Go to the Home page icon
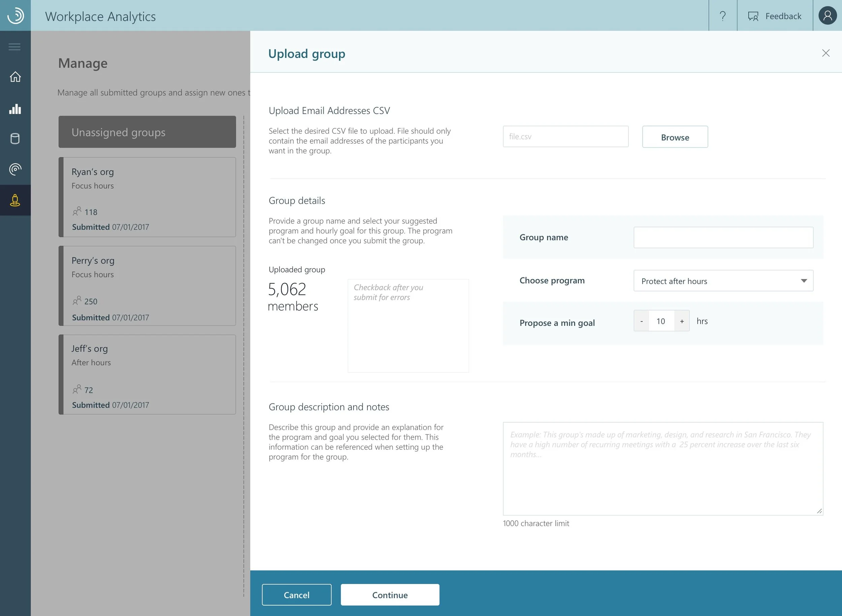Screen dimensions: 842x616 click(x=15, y=77)
